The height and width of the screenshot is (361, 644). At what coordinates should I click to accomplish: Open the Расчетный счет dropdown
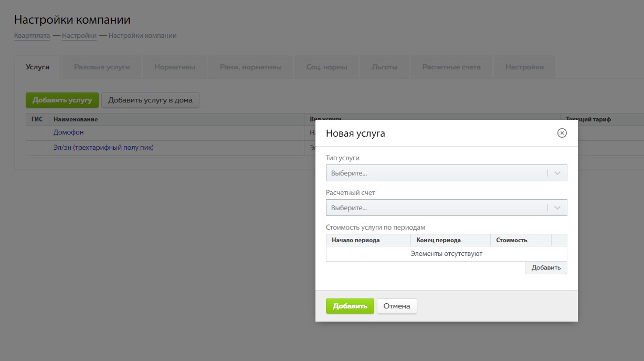click(x=446, y=208)
